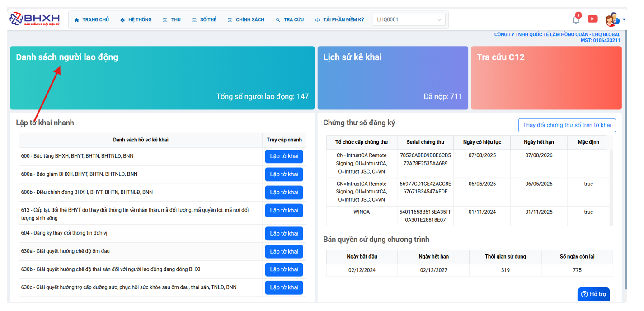Click the YouTube icon

coord(592,19)
